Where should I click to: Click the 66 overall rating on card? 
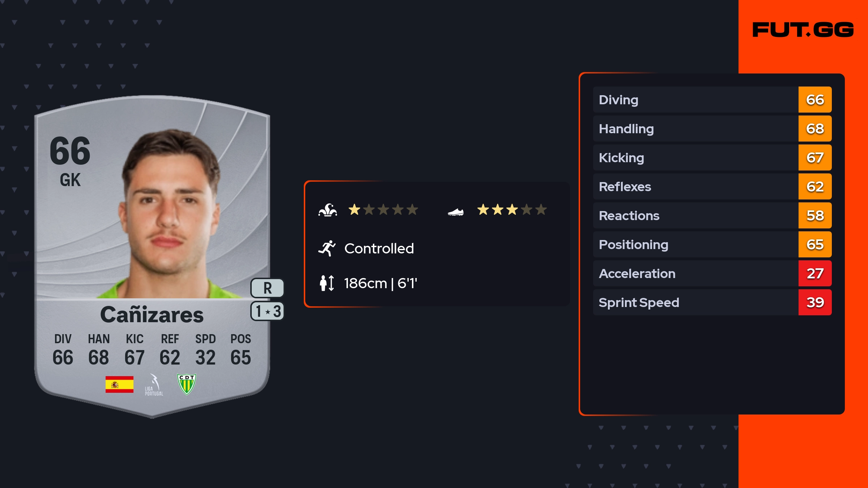pyautogui.click(x=70, y=151)
